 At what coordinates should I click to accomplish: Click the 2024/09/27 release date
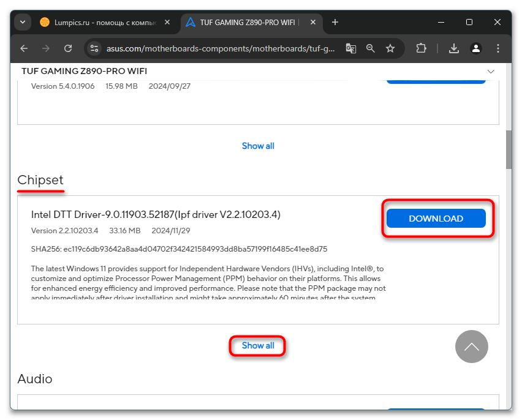click(170, 86)
